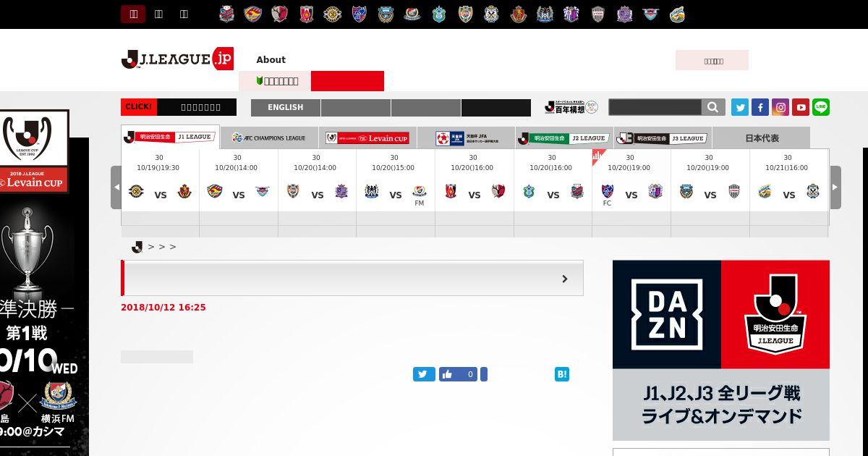
Task: Open Kawasaki Frontale crest in top club bar
Action: [x=386, y=14]
